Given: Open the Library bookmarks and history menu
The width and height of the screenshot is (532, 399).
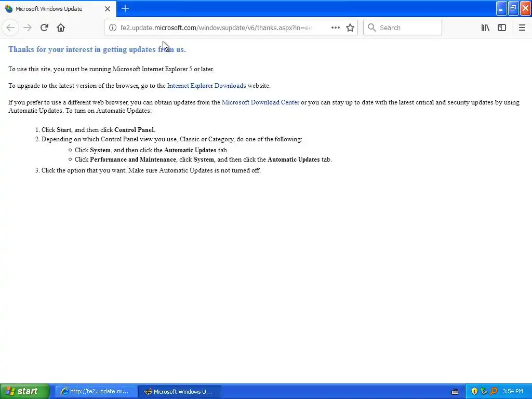Looking at the screenshot, I should (x=485, y=28).
